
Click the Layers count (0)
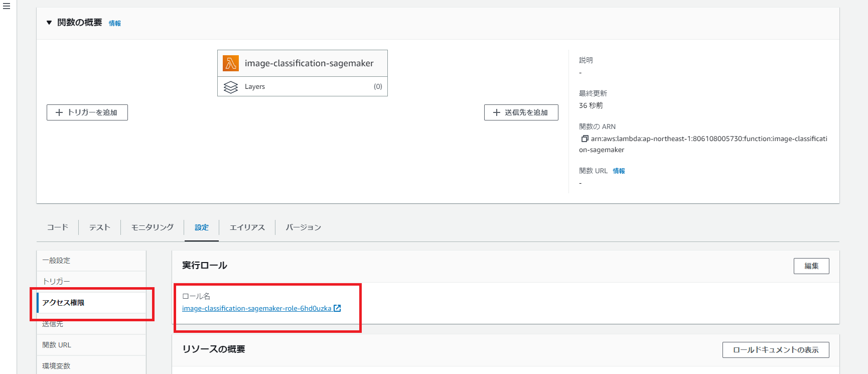point(378,86)
